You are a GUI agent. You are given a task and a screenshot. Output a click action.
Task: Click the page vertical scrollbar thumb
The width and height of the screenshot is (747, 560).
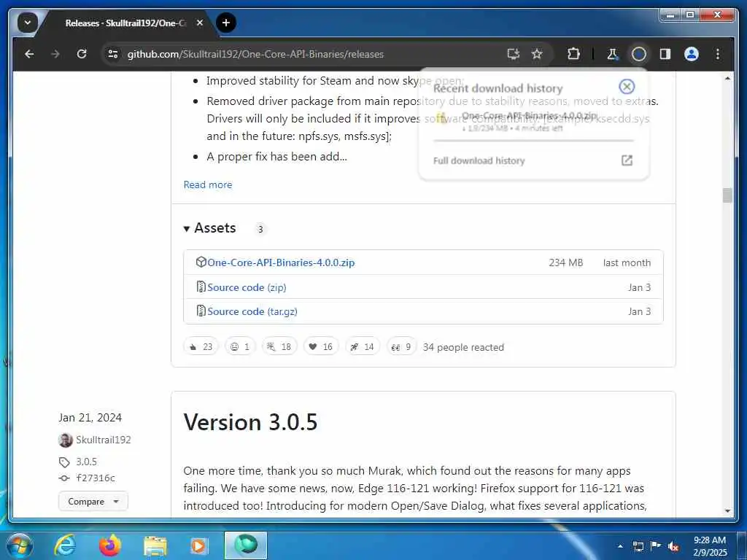[727, 195]
